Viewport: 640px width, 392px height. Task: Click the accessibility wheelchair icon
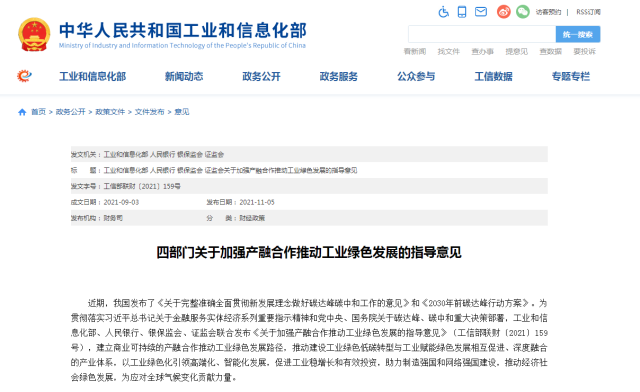point(443,12)
